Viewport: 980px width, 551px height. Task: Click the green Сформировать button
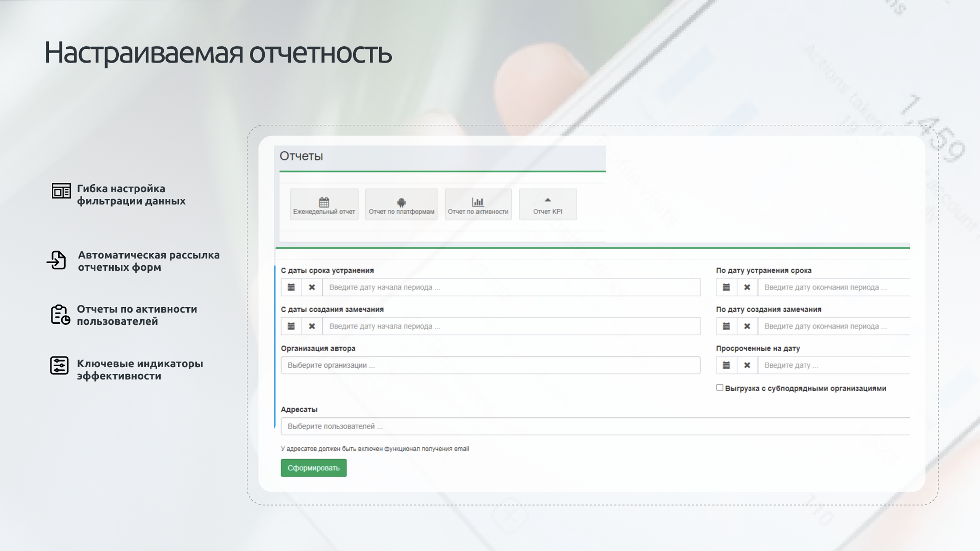coord(313,468)
